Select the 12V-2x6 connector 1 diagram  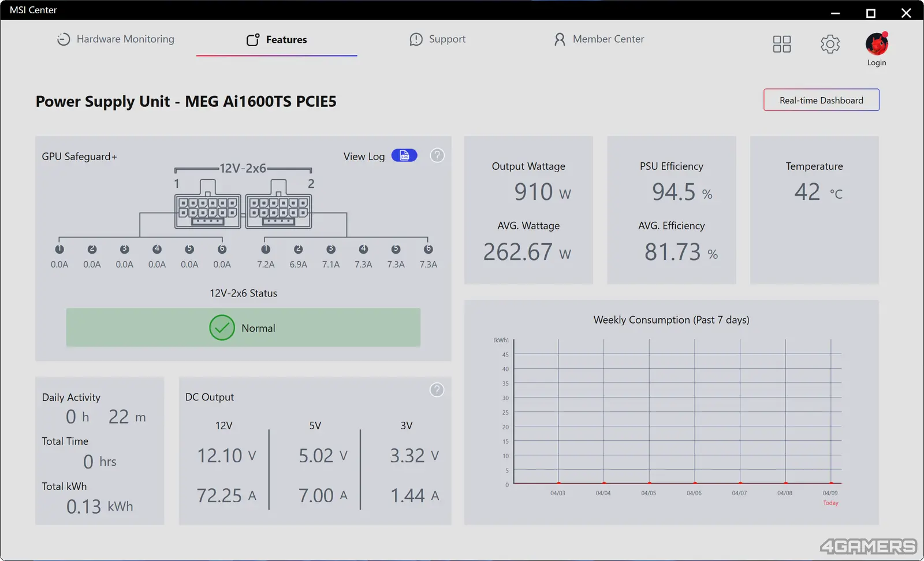[208, 205]
